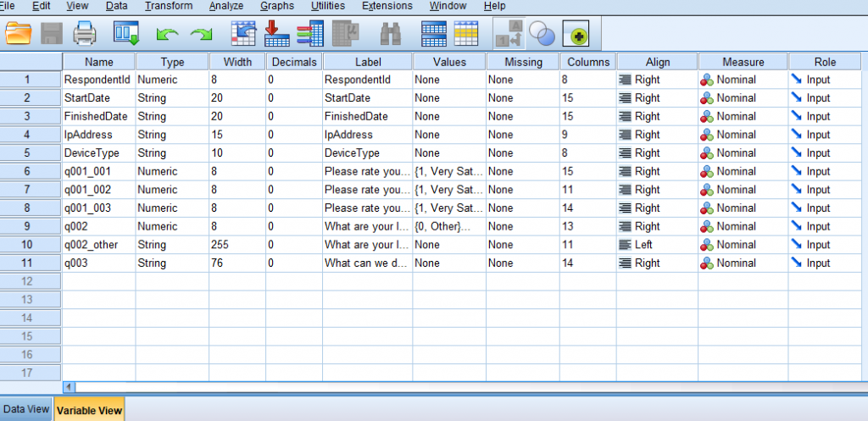Click the Save document floppy icon
This screenshot has height=421, width=868.
(52, 34)
